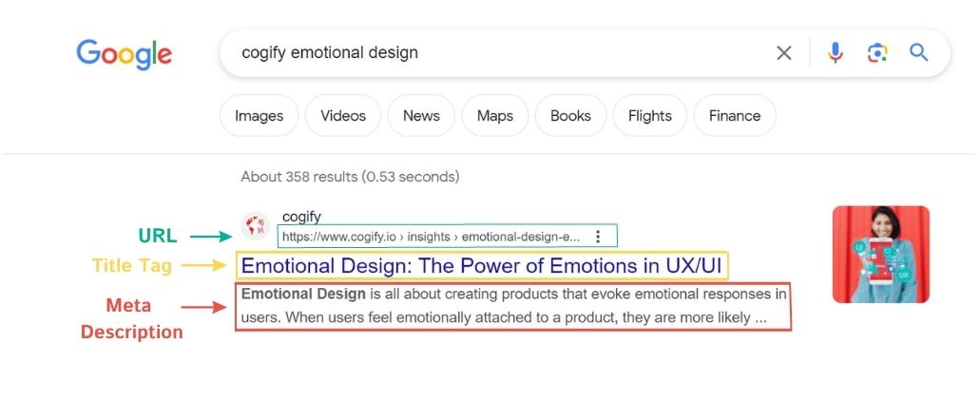Click the cogify.io insights URL breadcrumb

click(x=432, y=237)
